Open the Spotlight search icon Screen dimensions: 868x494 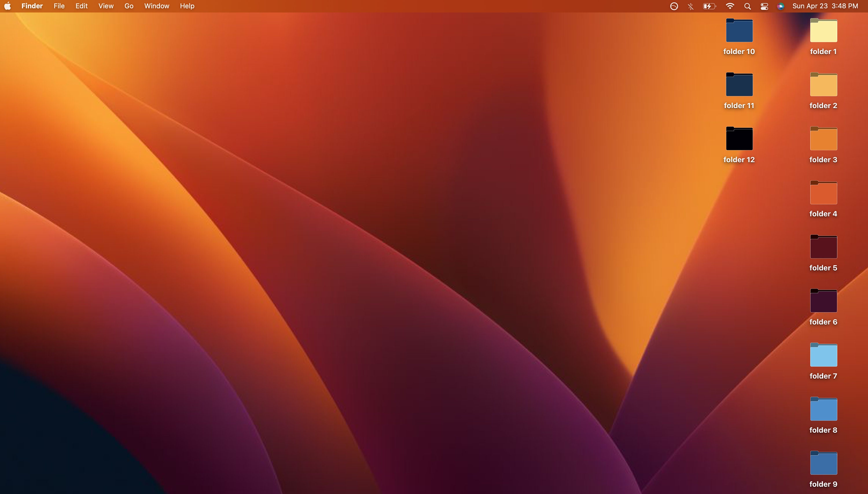(747, 6)
